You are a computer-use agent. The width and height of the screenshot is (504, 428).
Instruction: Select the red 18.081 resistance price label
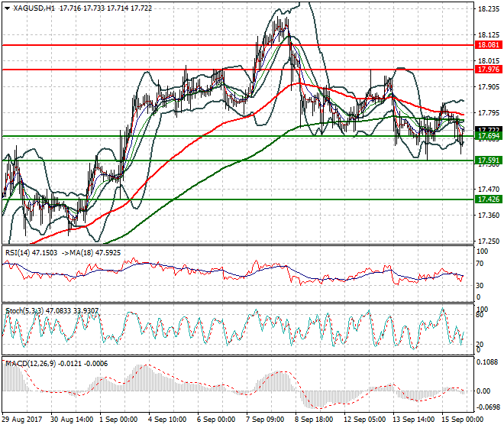[489, 45]
